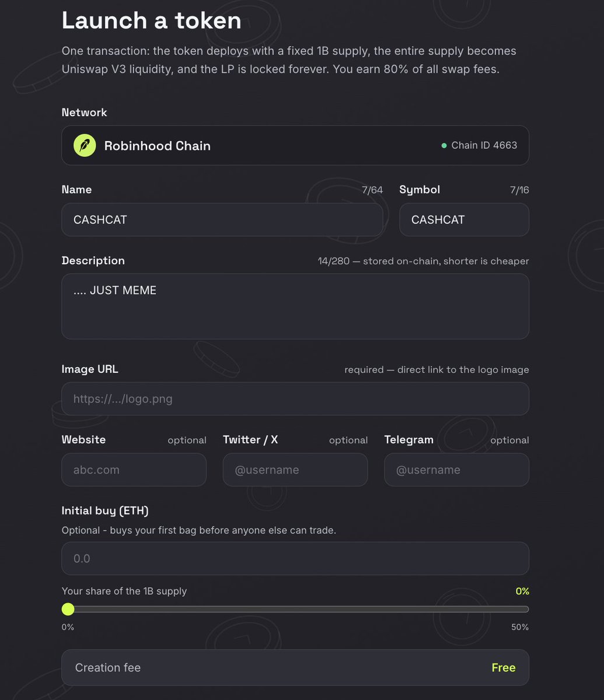Focus the Symbol field containing CASHCAT
This screenshot has height=700, width=604.
click(x=465, y=220)
